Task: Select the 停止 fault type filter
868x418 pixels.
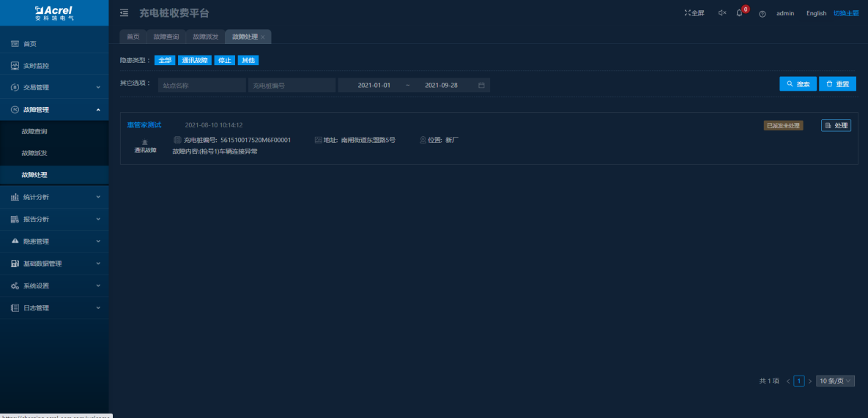Action: coord(225,61)
